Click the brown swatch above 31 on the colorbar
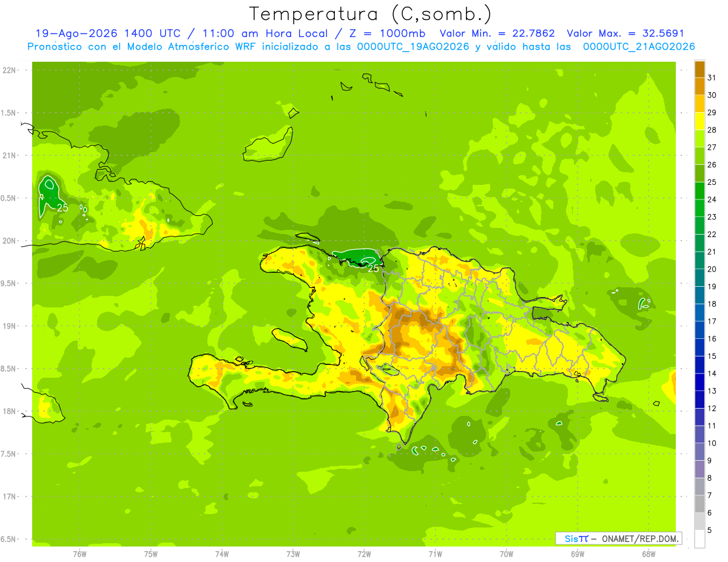The width and height of the screenshot is (728, 562). click(x=699, y=69)
